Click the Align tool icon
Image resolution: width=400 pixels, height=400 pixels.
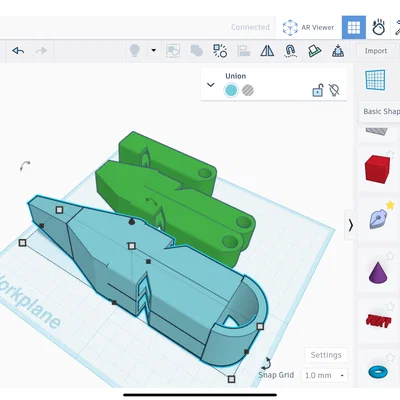[x=244, y=51]
